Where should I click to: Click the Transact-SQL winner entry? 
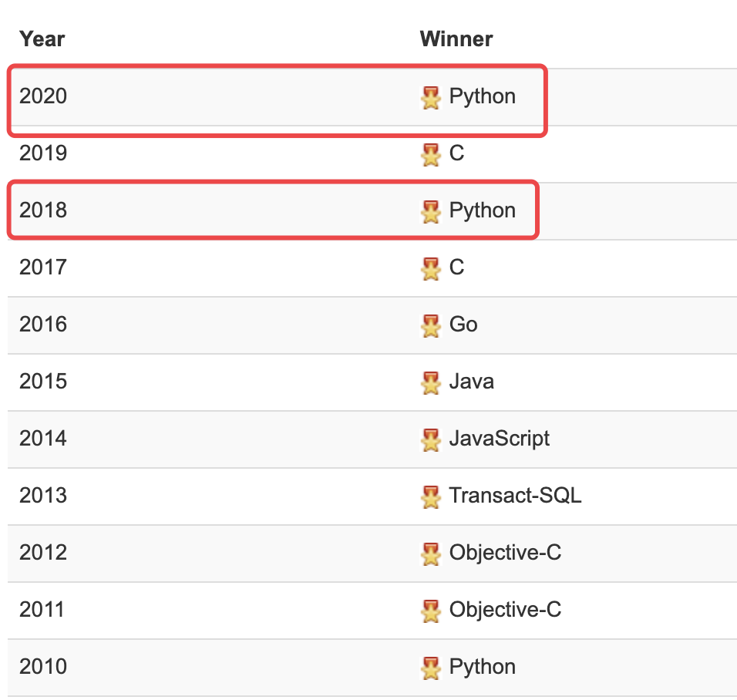pos(515,496)
